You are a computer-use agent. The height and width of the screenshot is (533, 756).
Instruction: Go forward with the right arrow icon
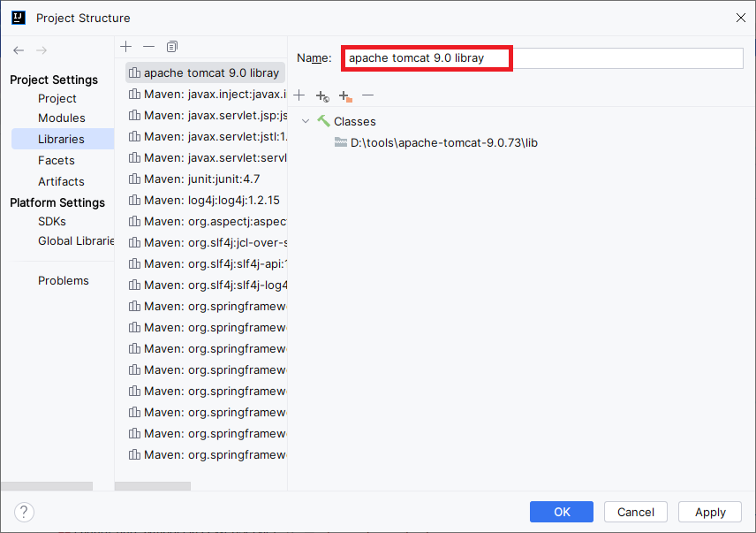click(x=42, y=50)
